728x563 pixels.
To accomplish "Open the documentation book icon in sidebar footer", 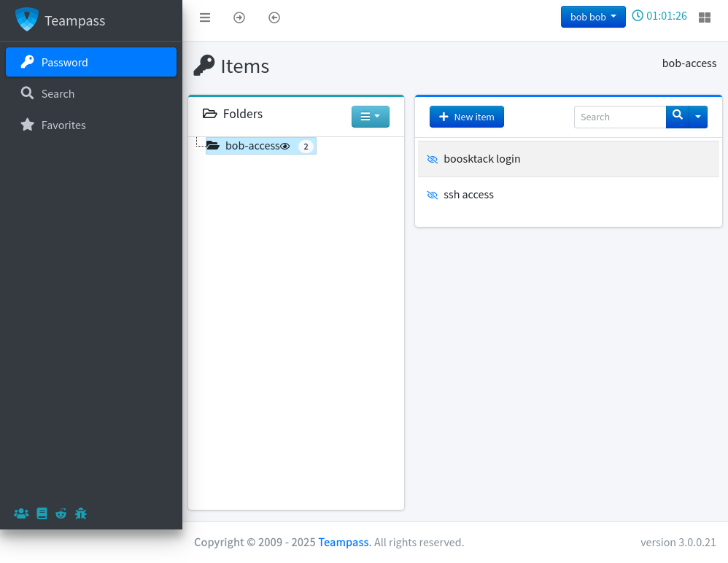I will tap(42, 513).
